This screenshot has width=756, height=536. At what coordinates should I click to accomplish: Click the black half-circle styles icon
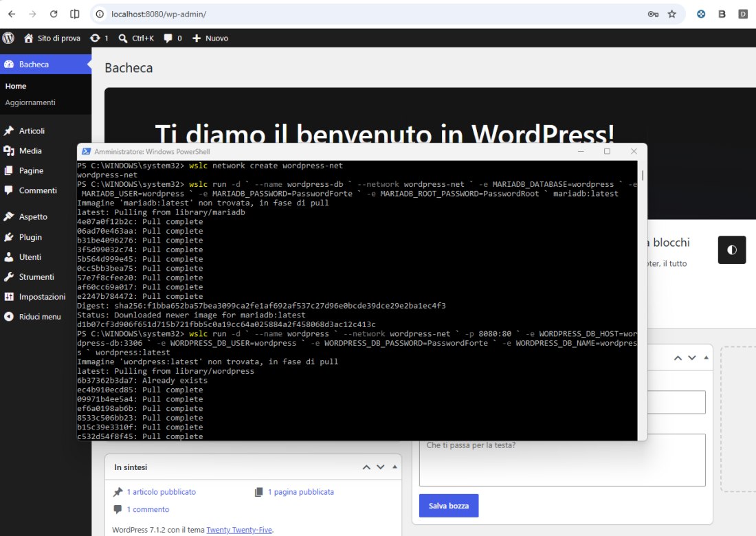coord(731,249)
